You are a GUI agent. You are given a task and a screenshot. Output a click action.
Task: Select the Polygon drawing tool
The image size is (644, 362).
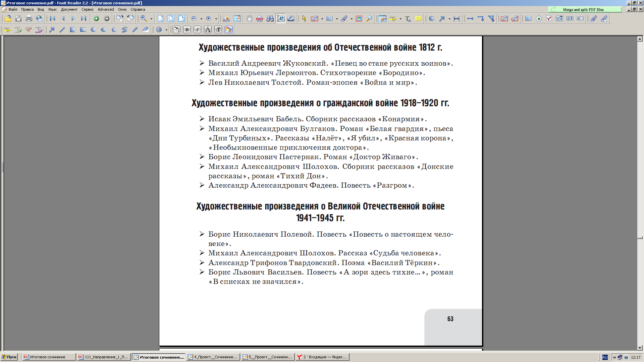(x=114, y=29)
